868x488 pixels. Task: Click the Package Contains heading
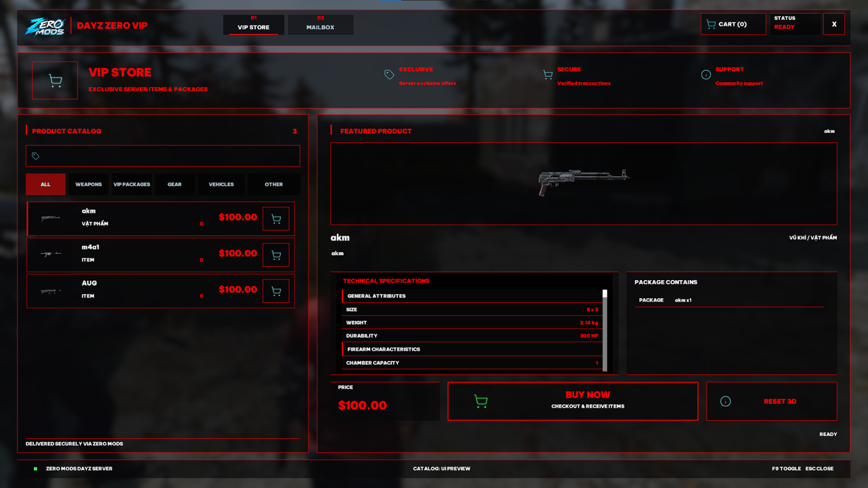tap(666, 282)
